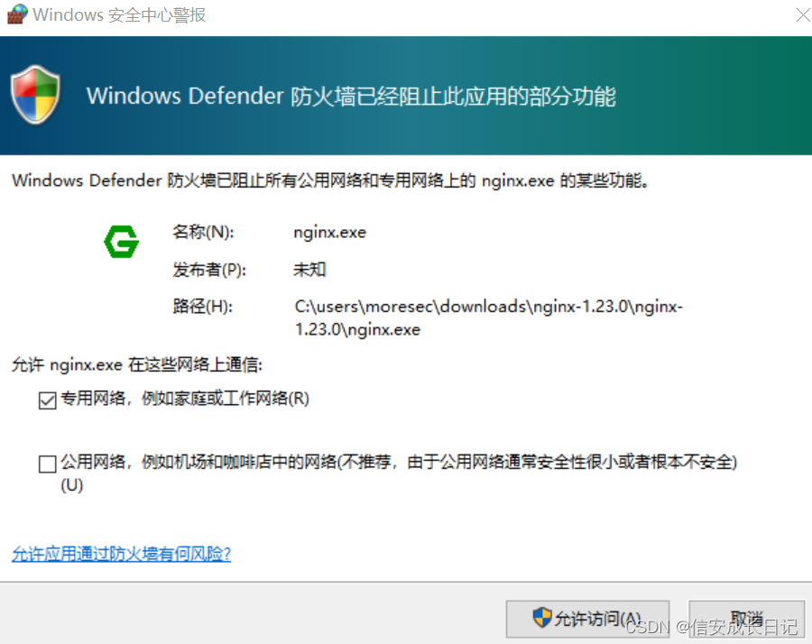The image size is (812, 644).
Task: Click the firewall globe icon in title bar
Action: (x=17, y=14)
